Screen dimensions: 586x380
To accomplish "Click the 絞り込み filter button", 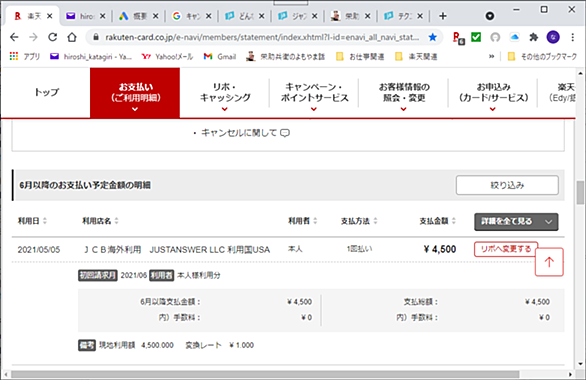I will pos(507,185).
